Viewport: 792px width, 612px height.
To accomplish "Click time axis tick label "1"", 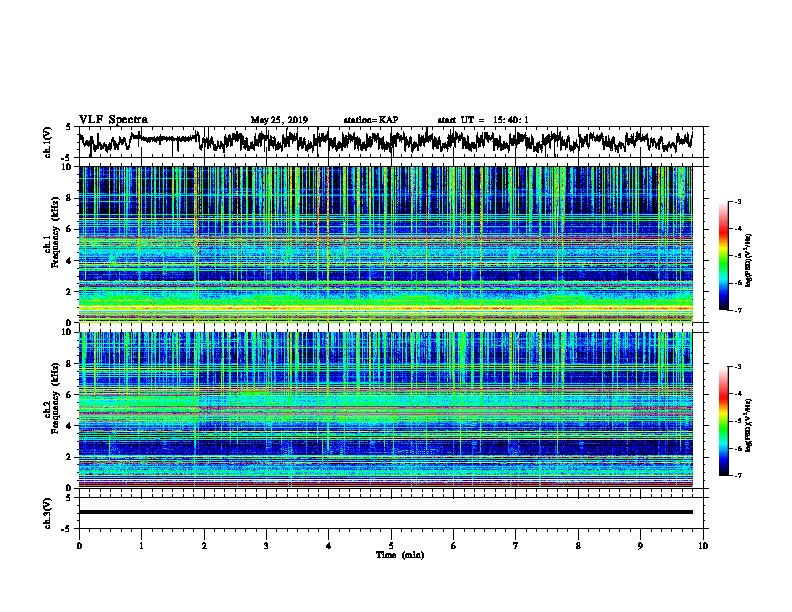I will point(141,546).
